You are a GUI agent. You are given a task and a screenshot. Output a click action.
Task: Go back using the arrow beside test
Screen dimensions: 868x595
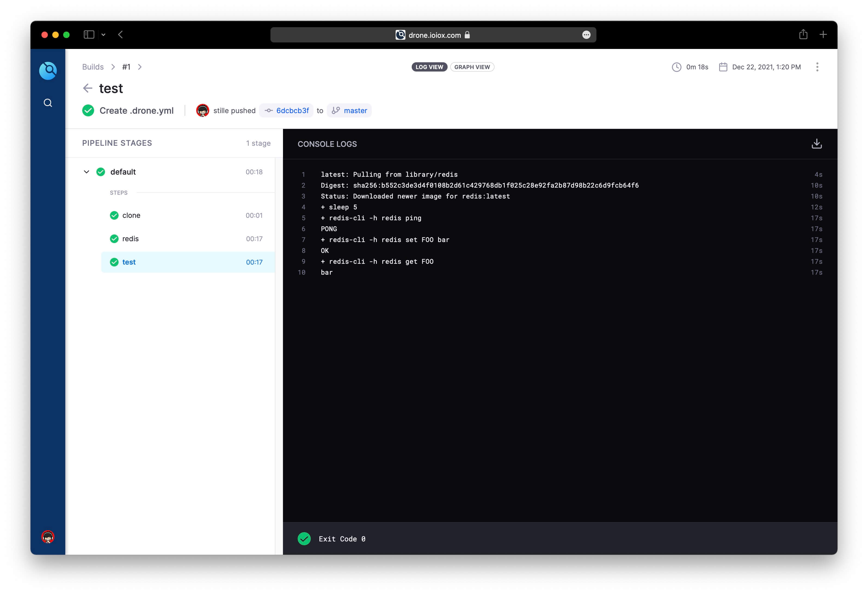pos(87,88)
